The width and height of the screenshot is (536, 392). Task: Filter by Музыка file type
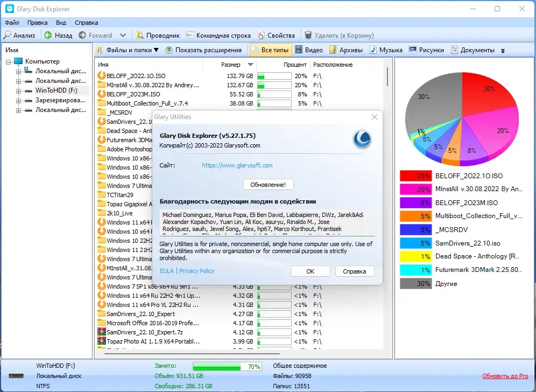pos(386,50)
